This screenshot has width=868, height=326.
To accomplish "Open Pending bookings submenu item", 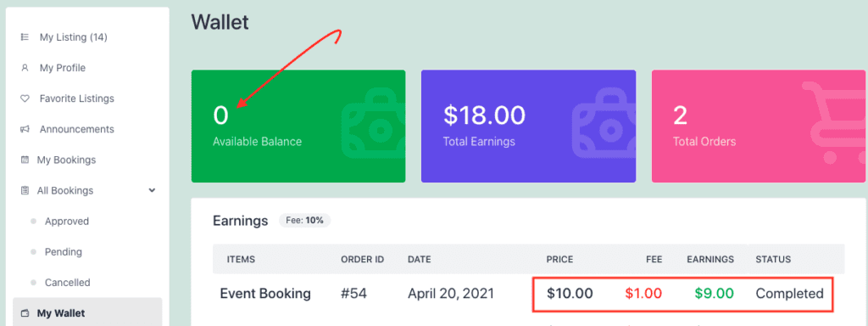I will point(64,251).
